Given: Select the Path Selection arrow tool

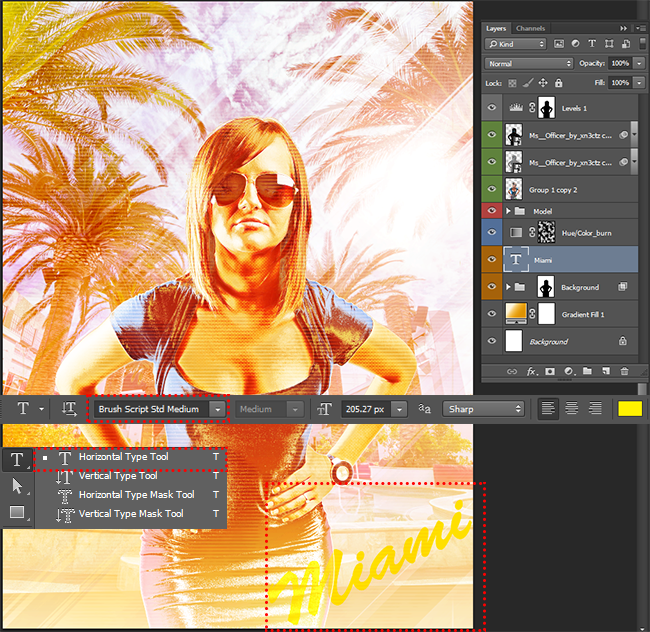Looking at the screenshot, I should coord(16,486).
